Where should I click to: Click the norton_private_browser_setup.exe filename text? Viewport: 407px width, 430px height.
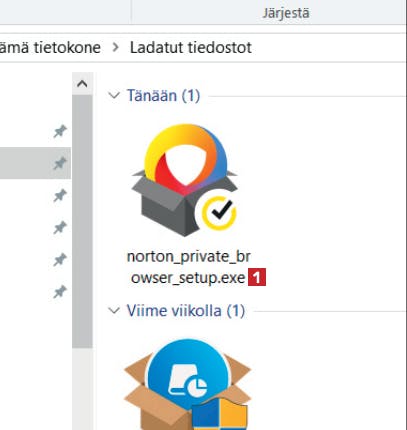(x=189, y=267)
